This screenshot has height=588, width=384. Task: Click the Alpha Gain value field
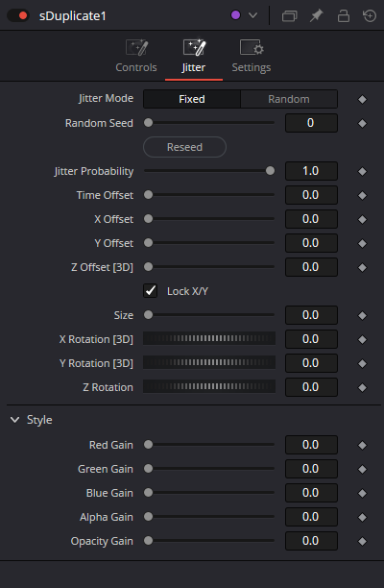(311, 517)
